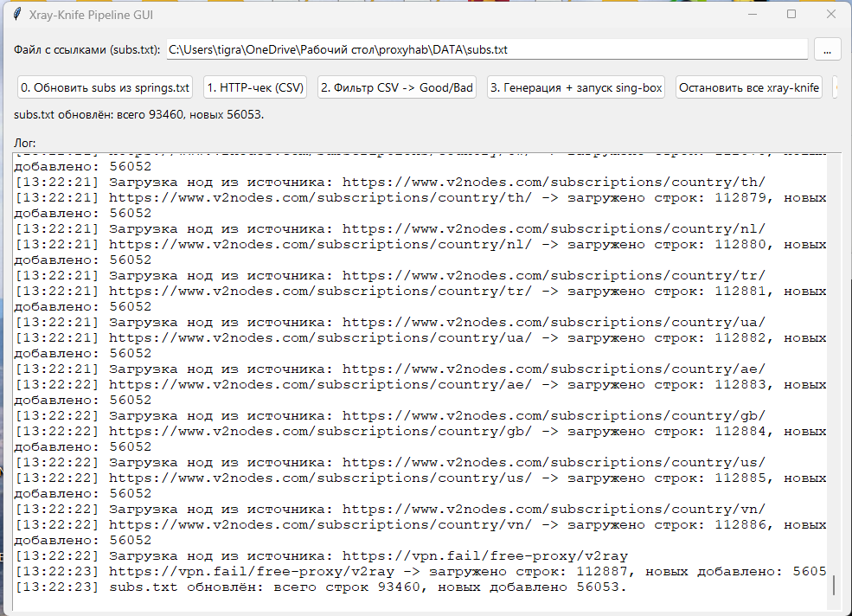Click log line 'Загрузка нод' for country/ae/
This screenshot has width=852, height=616.
click(390, 369)
